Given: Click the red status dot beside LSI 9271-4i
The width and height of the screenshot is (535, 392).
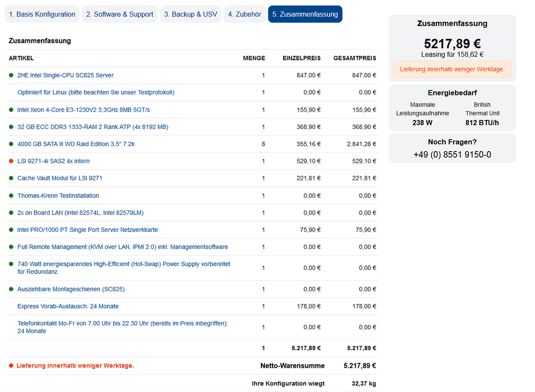Looking at the screenshot, I should (x=11, y=161).
